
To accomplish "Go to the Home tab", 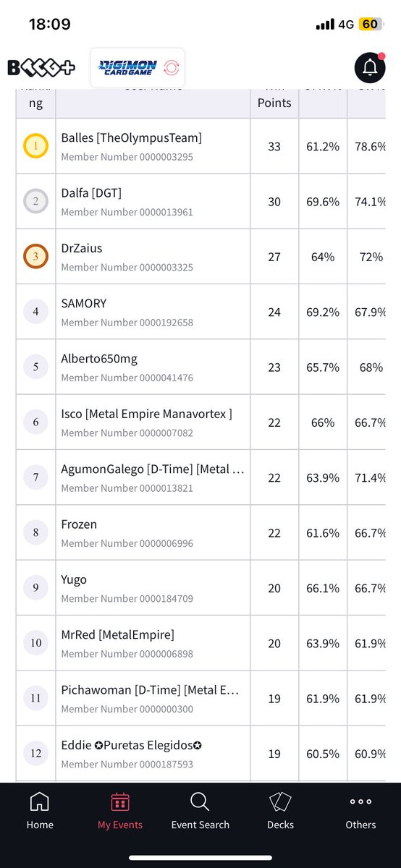I will pos(40,810).
